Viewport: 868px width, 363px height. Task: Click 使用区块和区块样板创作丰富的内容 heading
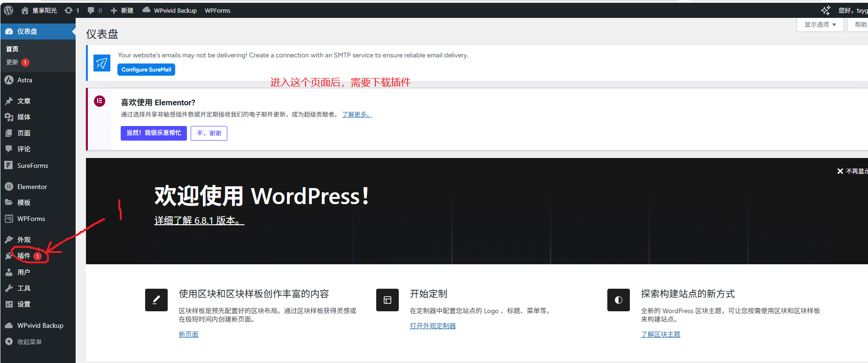tap(254, 294)
